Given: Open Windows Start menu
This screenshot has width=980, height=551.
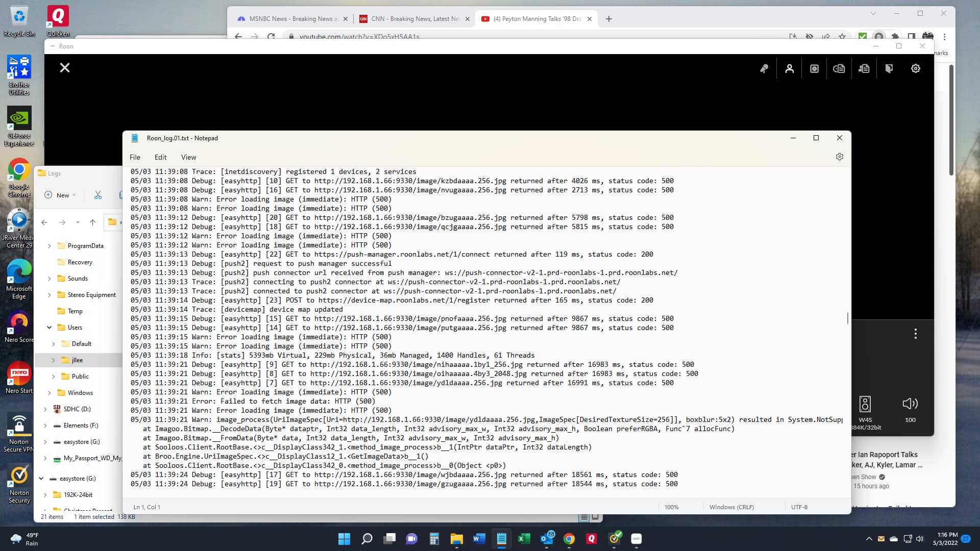Looking at the screenshot, I should (344, 539).
